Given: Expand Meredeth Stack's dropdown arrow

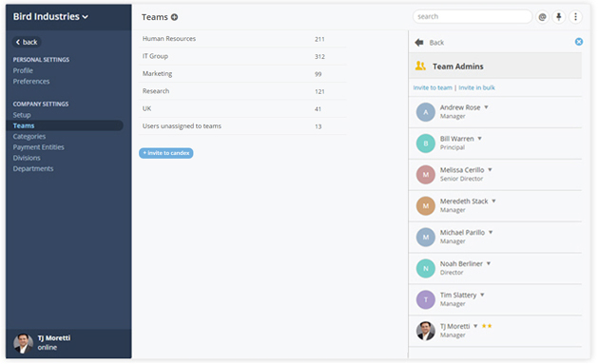Looking at the screenshot, I should [x=493, y=201].
